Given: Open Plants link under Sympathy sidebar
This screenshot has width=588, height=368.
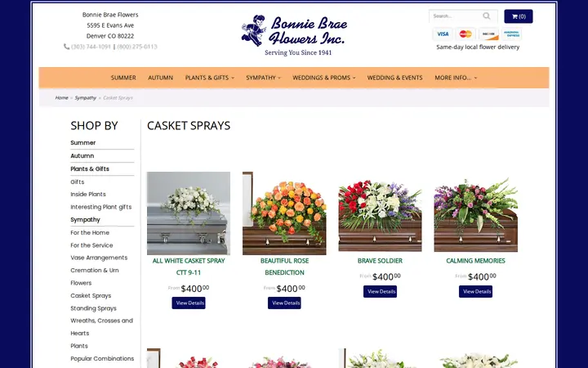Looking at the screenshot, I should point(79,346).
